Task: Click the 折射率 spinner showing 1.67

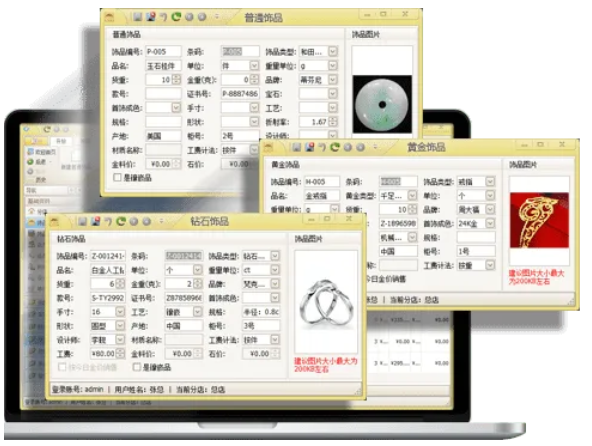Action: click(318, 122)
